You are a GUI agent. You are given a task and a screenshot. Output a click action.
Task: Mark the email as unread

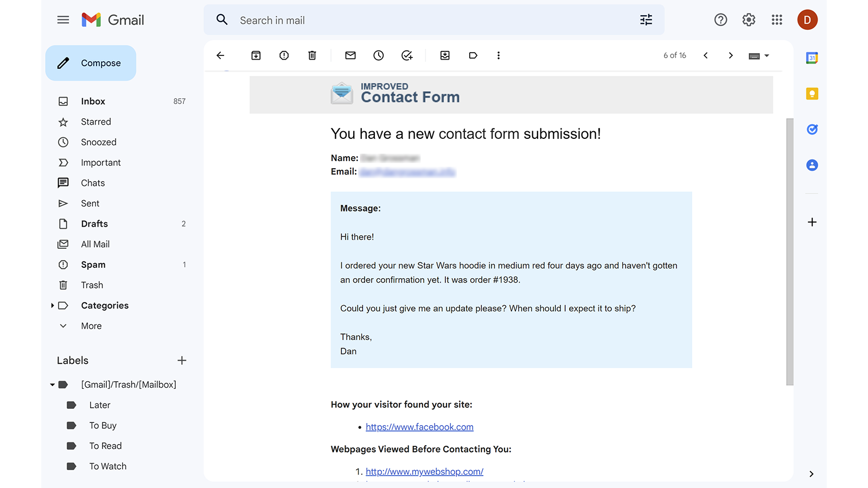[x=350, y=55]
